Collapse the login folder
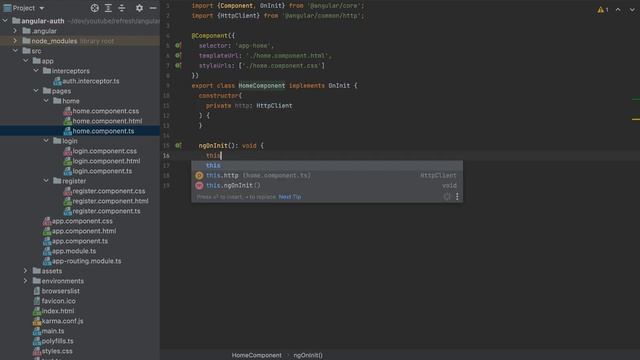 pos(46,140)
